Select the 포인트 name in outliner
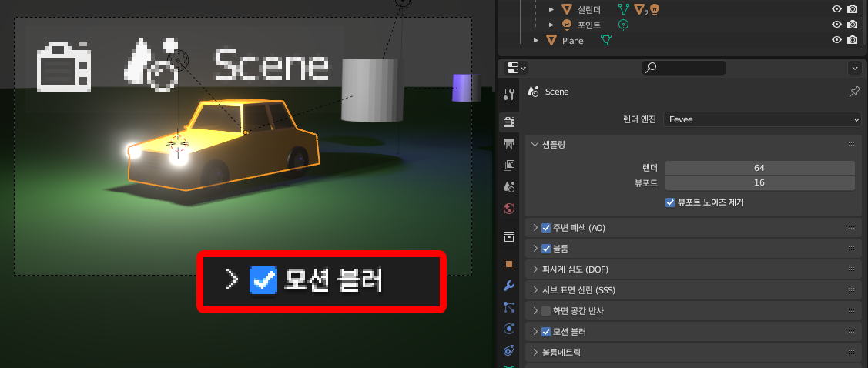 pyautogui.click(x=588, y=25)
